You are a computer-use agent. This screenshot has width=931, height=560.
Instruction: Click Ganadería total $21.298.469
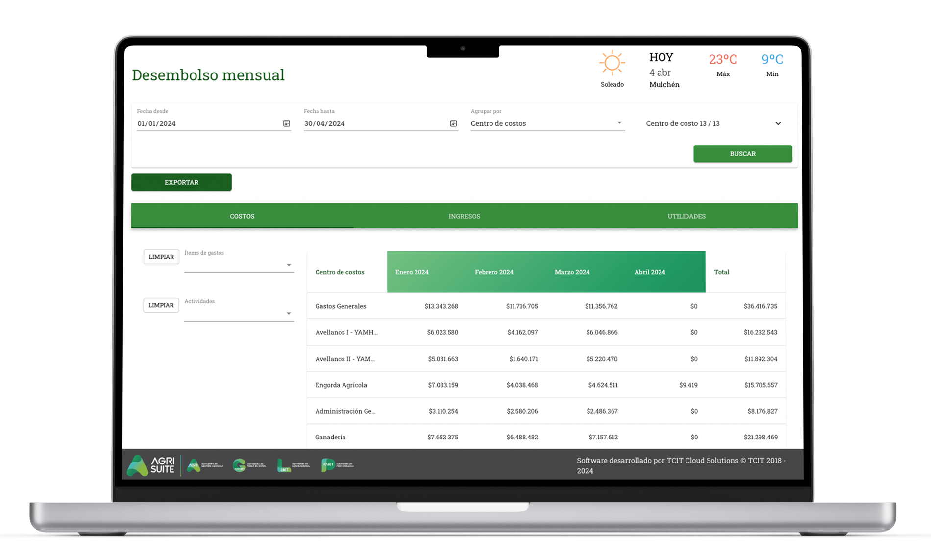(760, 437)
